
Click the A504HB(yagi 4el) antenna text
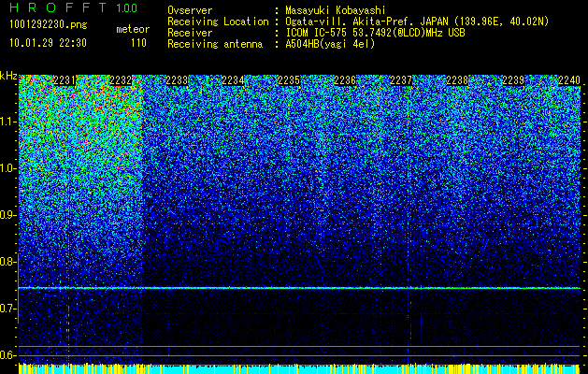tap(330, 44)
